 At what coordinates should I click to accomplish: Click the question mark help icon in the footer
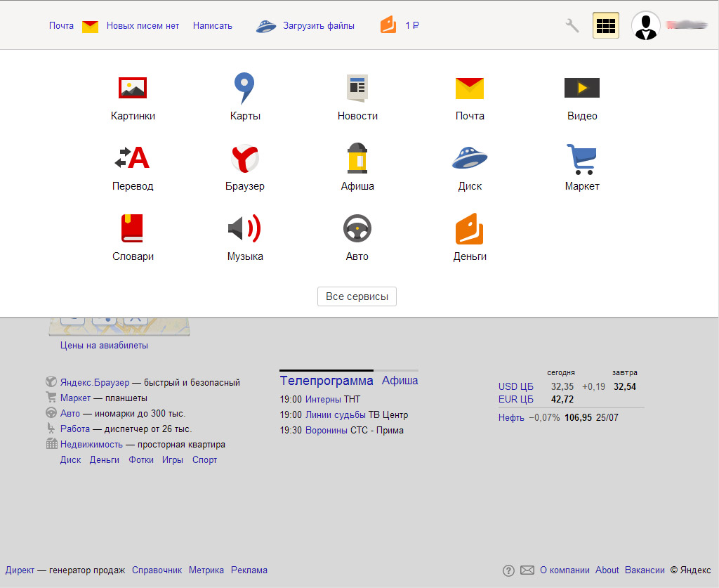click(508, 570)
